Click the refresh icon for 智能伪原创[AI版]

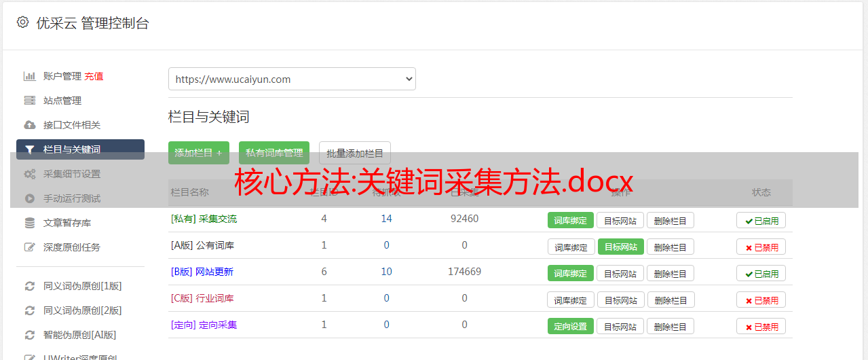[x=30, y=335]
